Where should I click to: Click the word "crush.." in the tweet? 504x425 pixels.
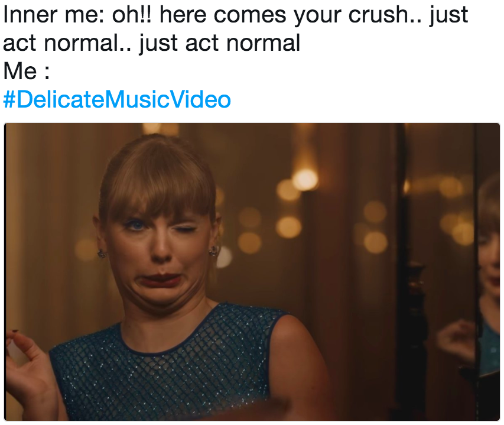(380, 15)
